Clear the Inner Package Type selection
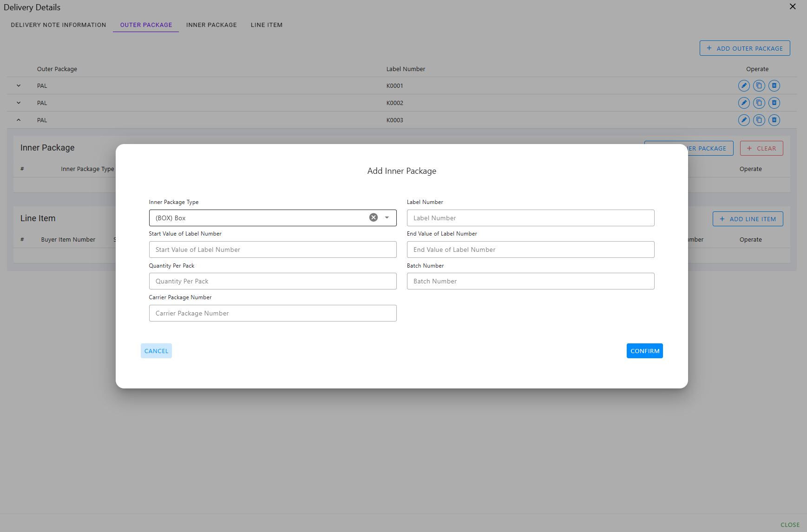Viewport: 807px width, 532px height. pyautogui.click(x=374, y=217)
